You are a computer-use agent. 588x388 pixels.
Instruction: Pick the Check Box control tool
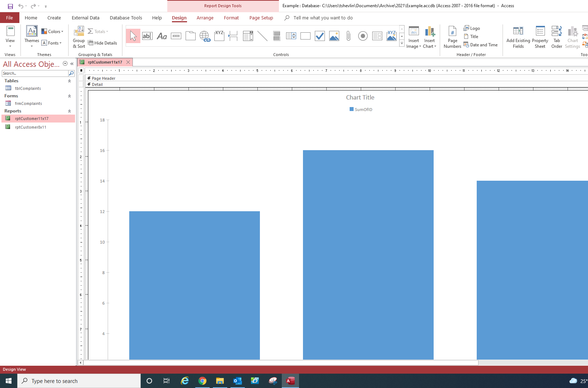click(x=320, y=36)
